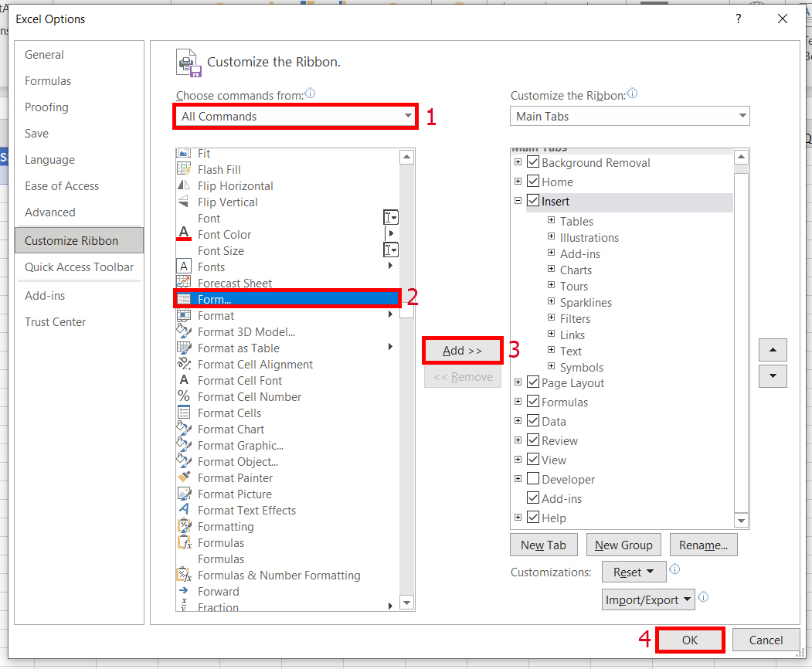
Task: Select the Format Cells command
Action: click(x=229, y=413)
